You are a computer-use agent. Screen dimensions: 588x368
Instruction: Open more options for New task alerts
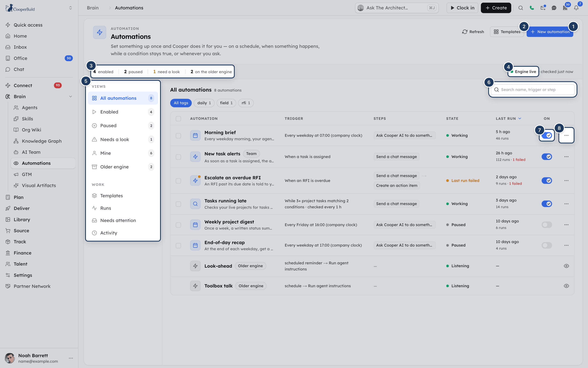(566, 157)
